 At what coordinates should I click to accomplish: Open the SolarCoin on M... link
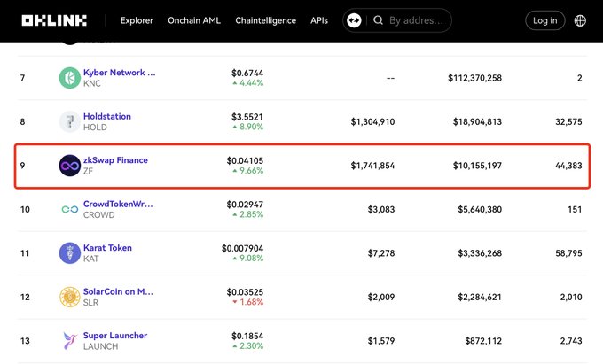point(119,291)
